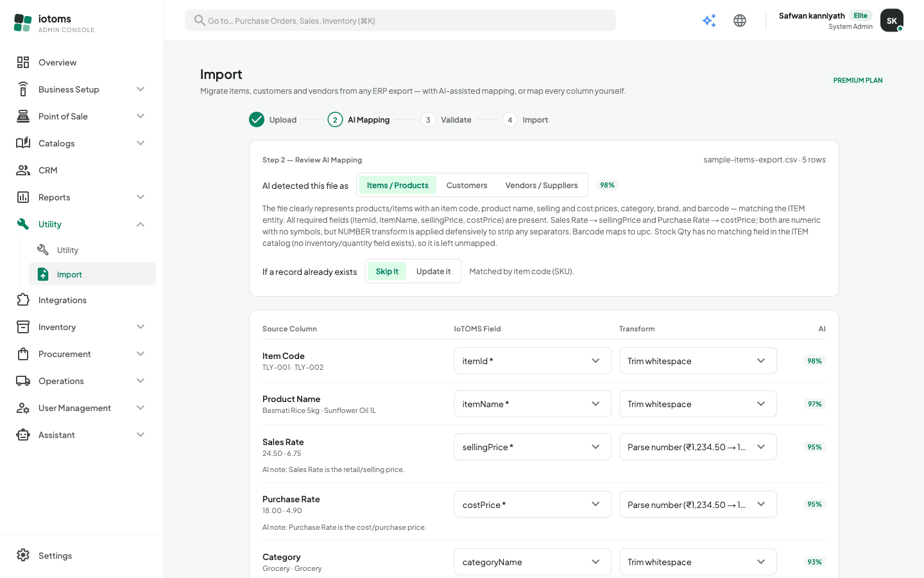924x578 pixels.
Task: Open CRM via its people icon
Action: pyautogui.click(x=23, y=170)
